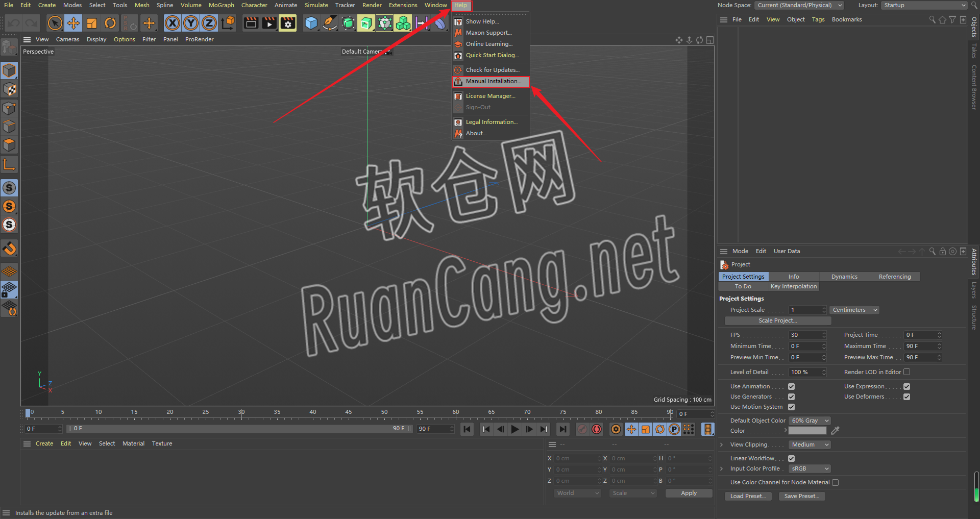Open Edit Render Settings
Image resolution: width=980 pixels, height=519 pixels.
click(x=287, y=23)
